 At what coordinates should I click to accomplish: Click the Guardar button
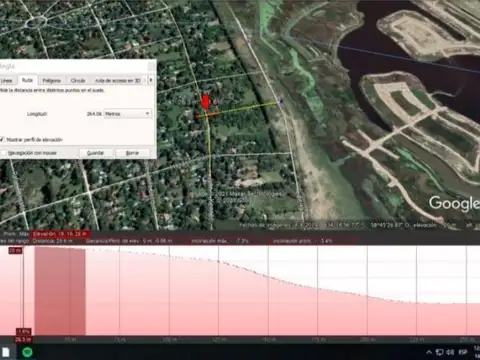tap(95, 153)
